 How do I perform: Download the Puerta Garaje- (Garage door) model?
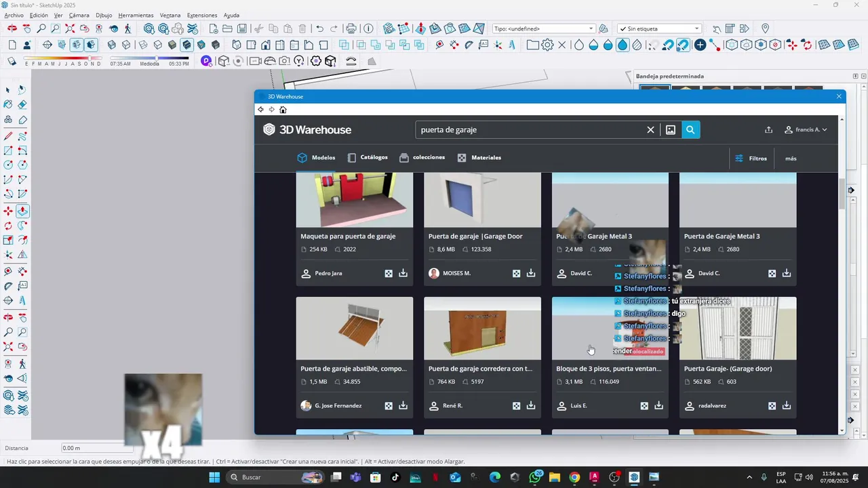tap(787, 405)
